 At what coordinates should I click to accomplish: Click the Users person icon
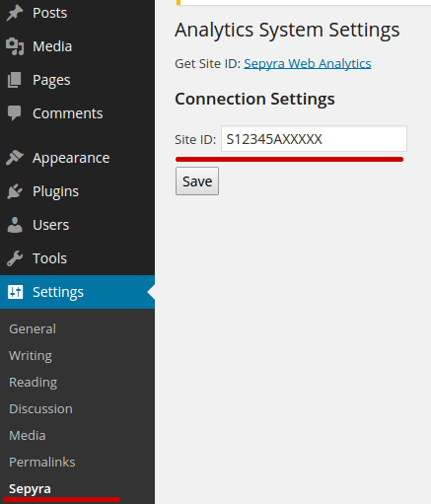coord(15,225)
